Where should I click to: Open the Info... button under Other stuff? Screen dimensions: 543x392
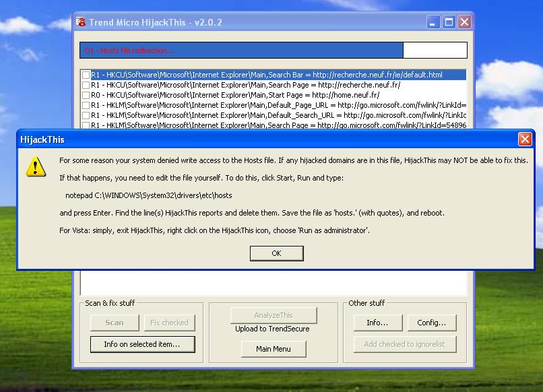click(377, 323)
